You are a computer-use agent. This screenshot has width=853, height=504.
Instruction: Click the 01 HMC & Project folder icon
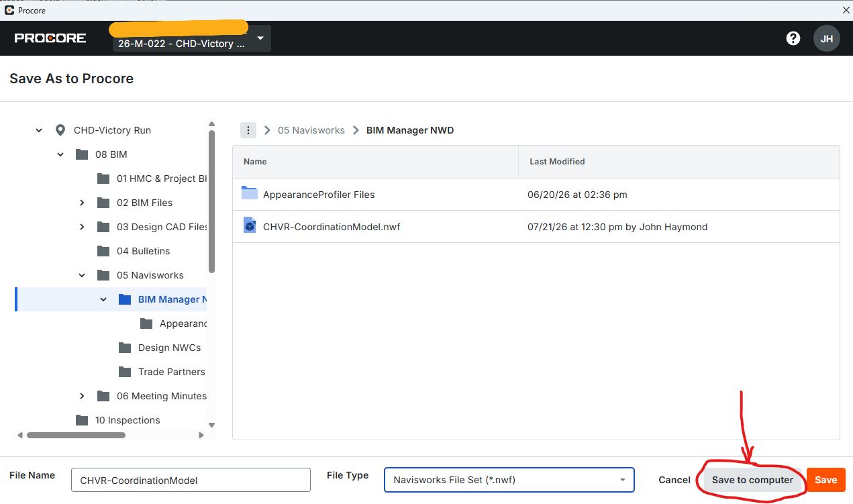(x=103, y=179)
